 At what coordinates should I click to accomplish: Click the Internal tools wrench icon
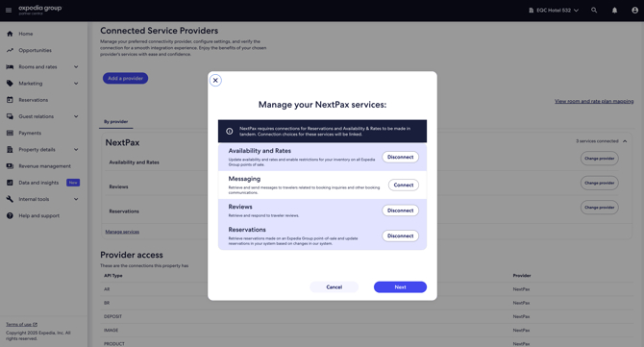click(10, 199)
